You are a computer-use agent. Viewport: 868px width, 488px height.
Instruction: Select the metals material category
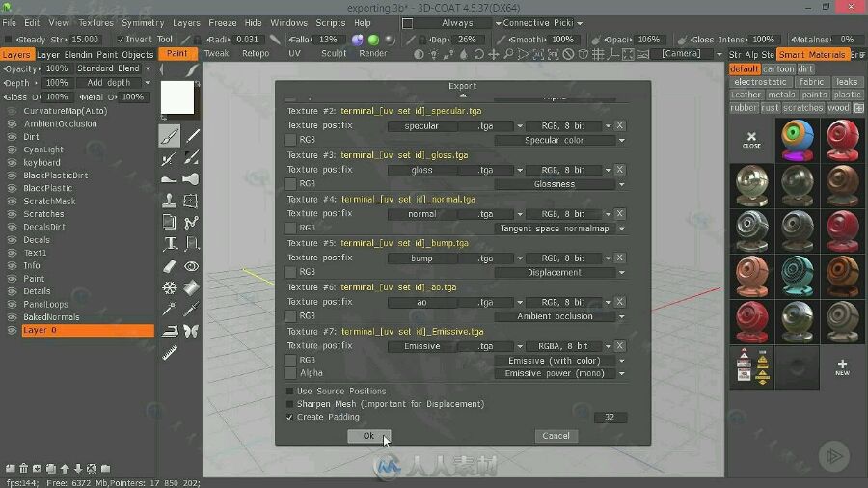pos(781,95)
